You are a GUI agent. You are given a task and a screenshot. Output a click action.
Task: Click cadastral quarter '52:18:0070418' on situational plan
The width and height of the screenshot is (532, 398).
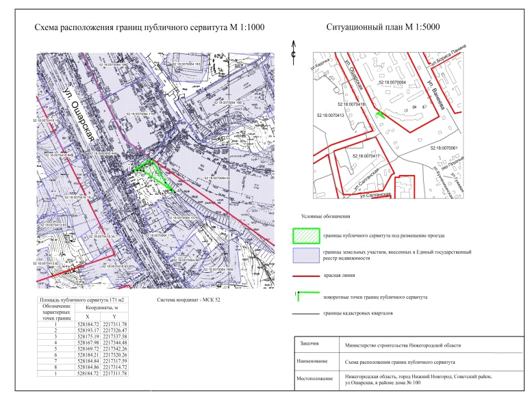pyautogui.click(x=351, y=105)
